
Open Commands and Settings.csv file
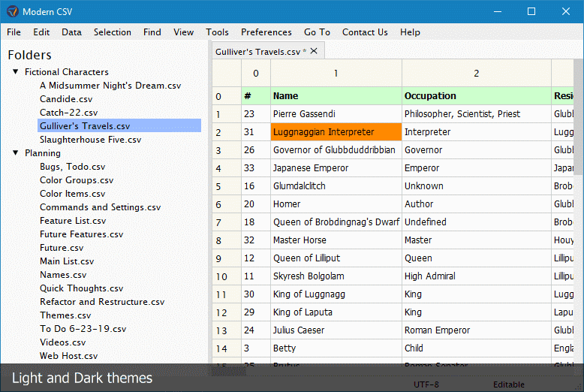click(100, 207)
